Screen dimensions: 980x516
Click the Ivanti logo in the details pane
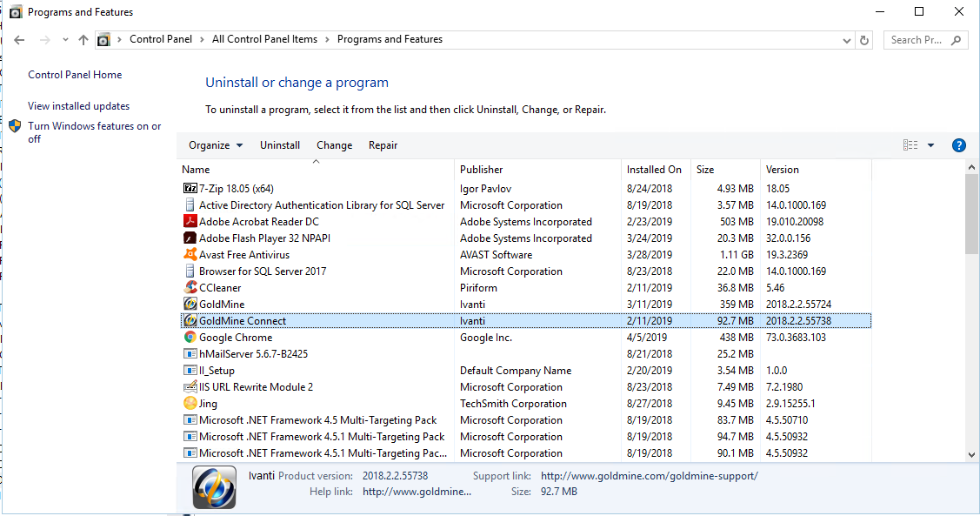(x=213, y=486)
